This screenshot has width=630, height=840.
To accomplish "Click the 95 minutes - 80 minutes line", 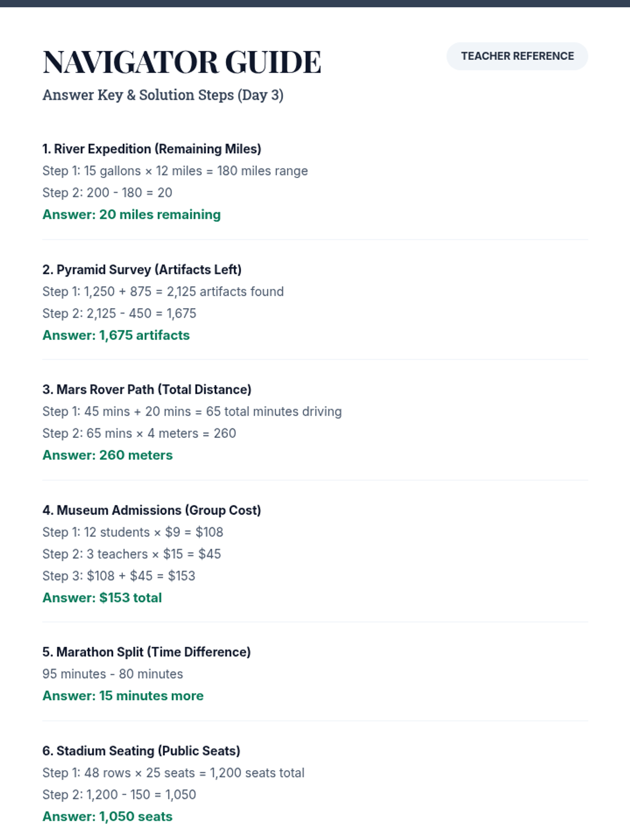I will (x=112, y=674).
